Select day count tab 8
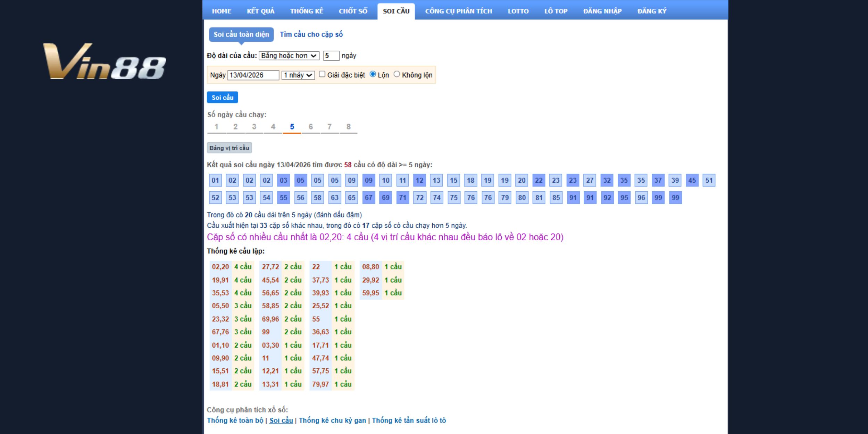Screen dimensions: 868x434 tap(349, 127)
